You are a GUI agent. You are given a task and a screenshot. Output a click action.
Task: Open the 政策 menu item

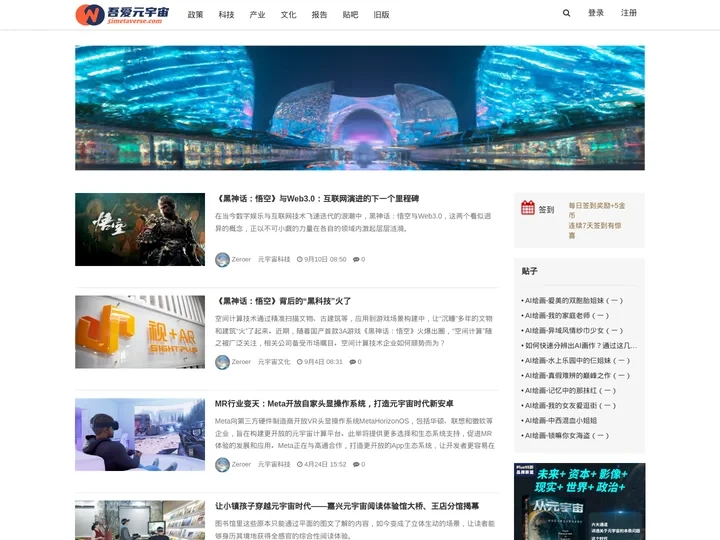(x=195, y=15)
